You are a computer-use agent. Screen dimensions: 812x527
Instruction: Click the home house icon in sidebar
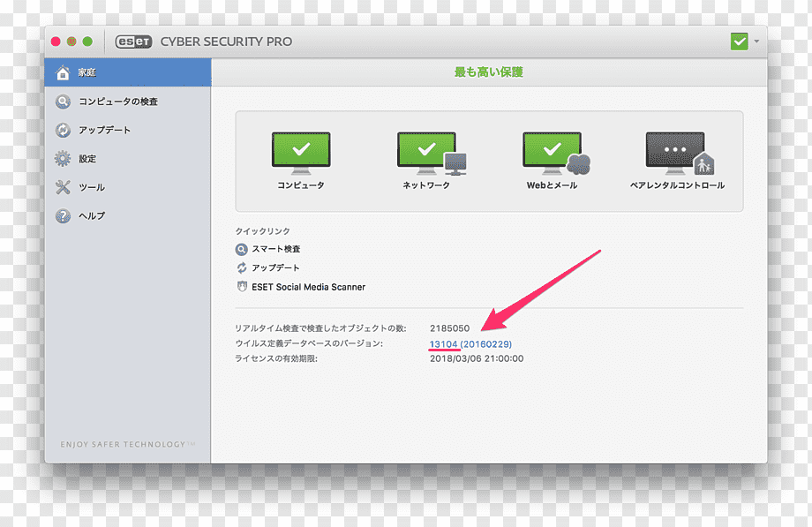[x=63, y=72]
